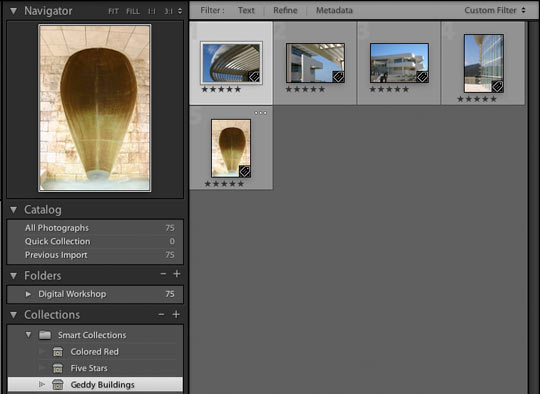This screenshot has height=394, width=540.
Task: Expand the Digital Workshop folder
Action: point(28,294)
